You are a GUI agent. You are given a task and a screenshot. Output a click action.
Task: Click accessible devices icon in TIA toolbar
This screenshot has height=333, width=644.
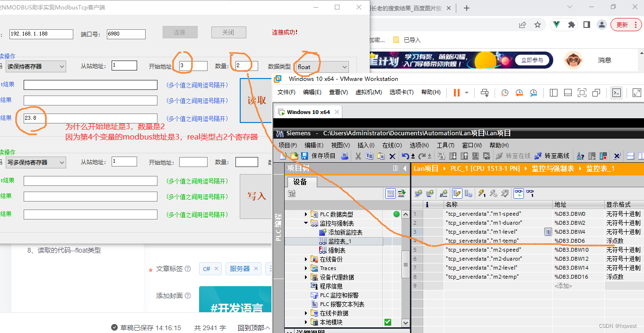580,156
